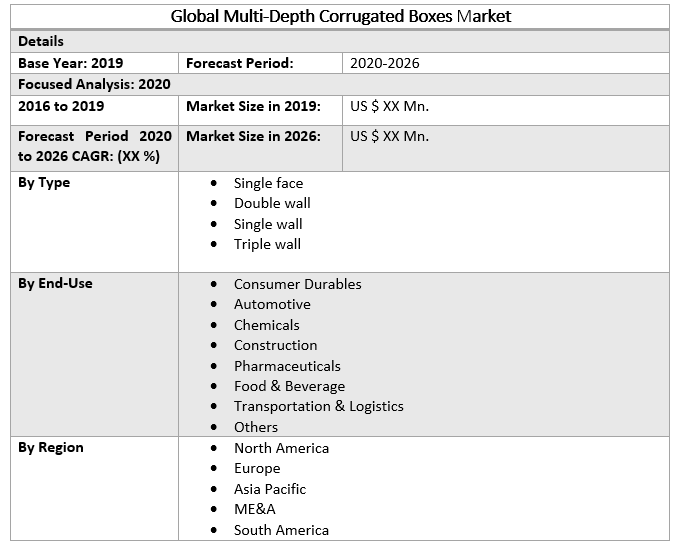Select the North America list item

click(x=281, y=448)
